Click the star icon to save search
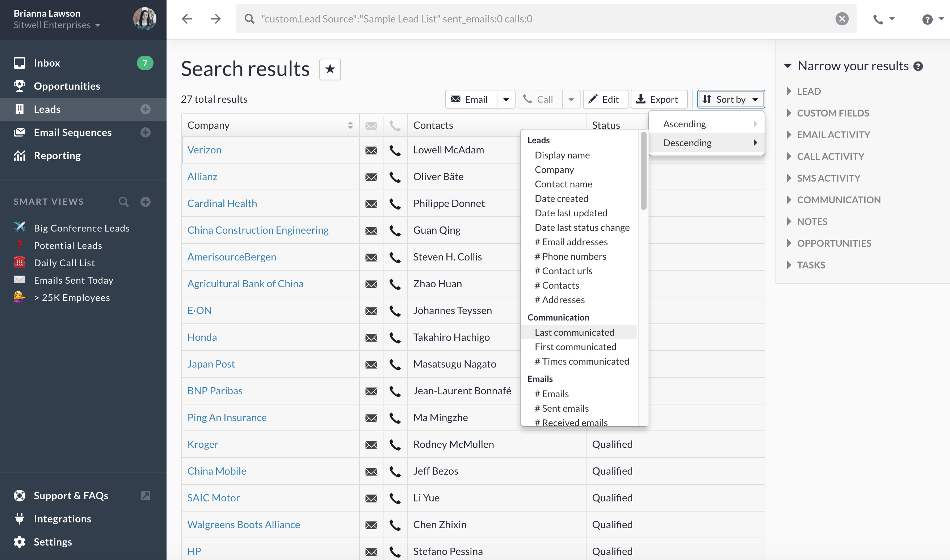Image resolution: width=950 pixels, height=560 pixels. pyautogui.click(x=329, y=69)
